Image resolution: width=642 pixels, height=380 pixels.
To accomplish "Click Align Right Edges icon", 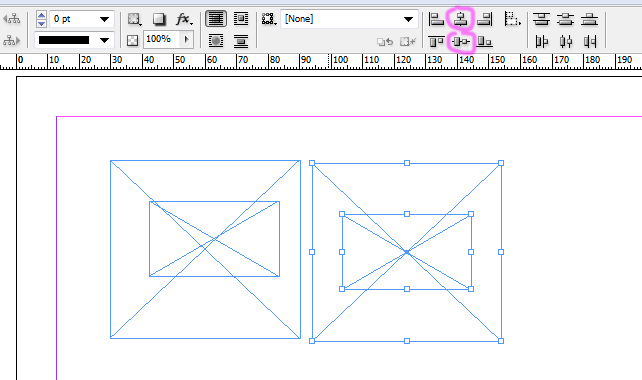I will click(x=484, y=19).
